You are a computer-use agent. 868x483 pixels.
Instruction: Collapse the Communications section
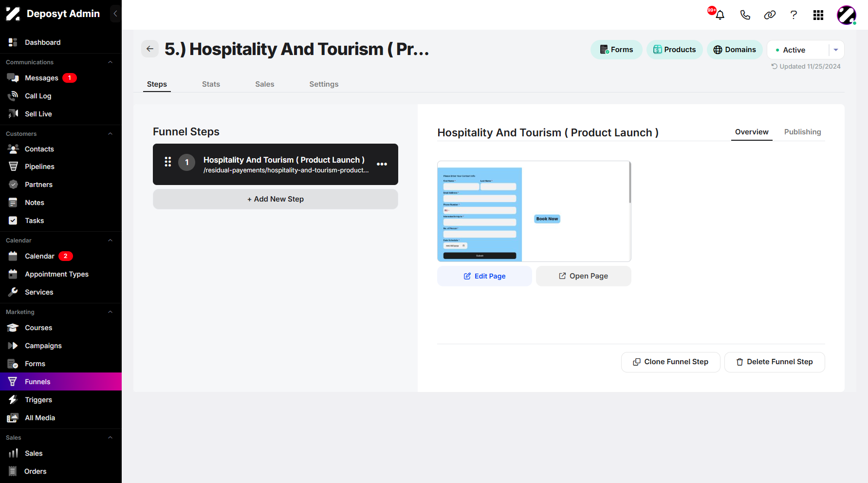(110, 62)
